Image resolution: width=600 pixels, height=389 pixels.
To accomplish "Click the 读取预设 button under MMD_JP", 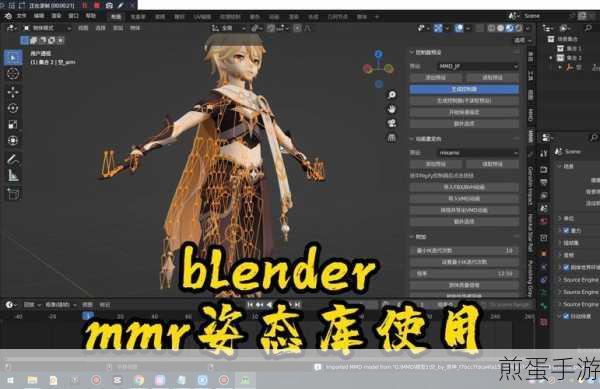I will (492, 77).
